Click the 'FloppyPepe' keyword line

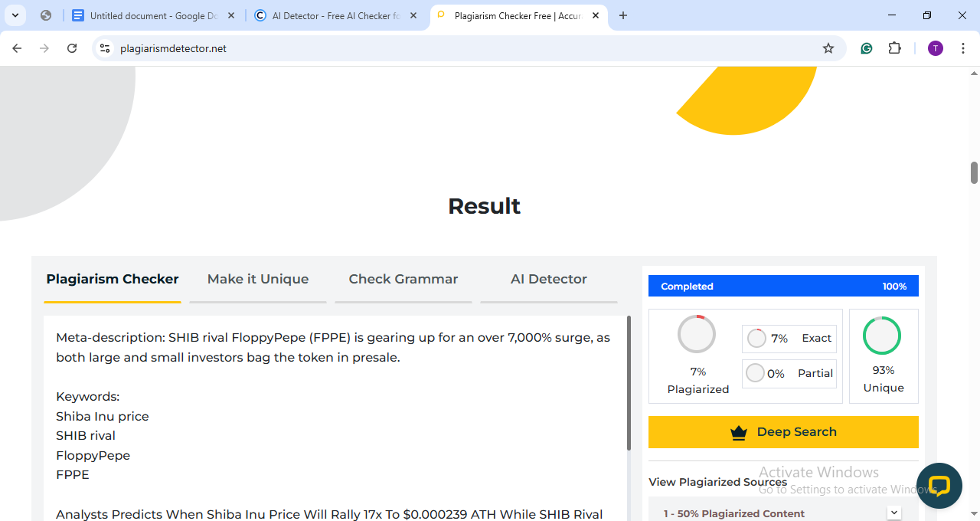coord(93,455)
